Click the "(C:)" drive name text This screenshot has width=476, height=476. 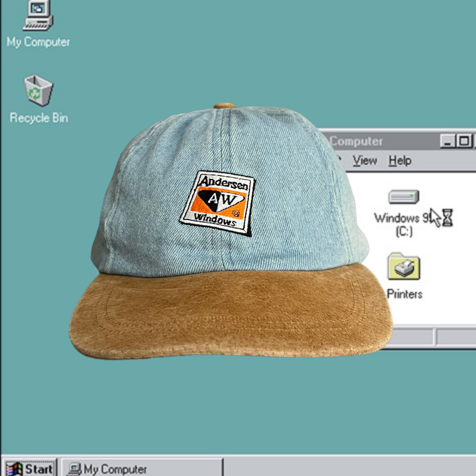point(404,232)
